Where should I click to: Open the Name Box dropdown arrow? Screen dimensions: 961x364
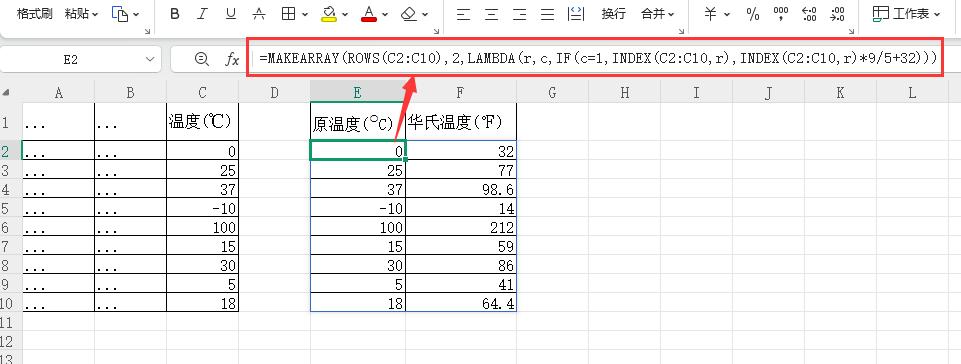tap(150, 59)
